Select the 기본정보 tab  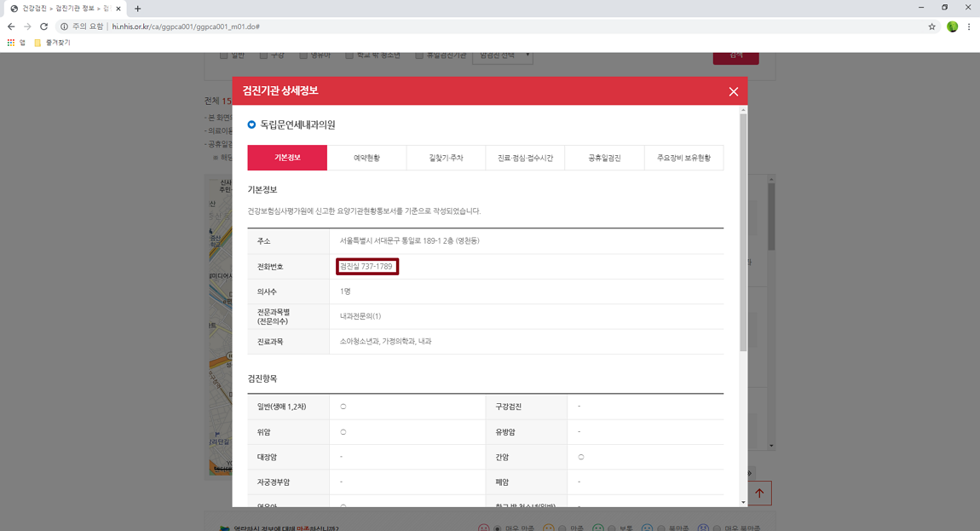coord(287,158)
